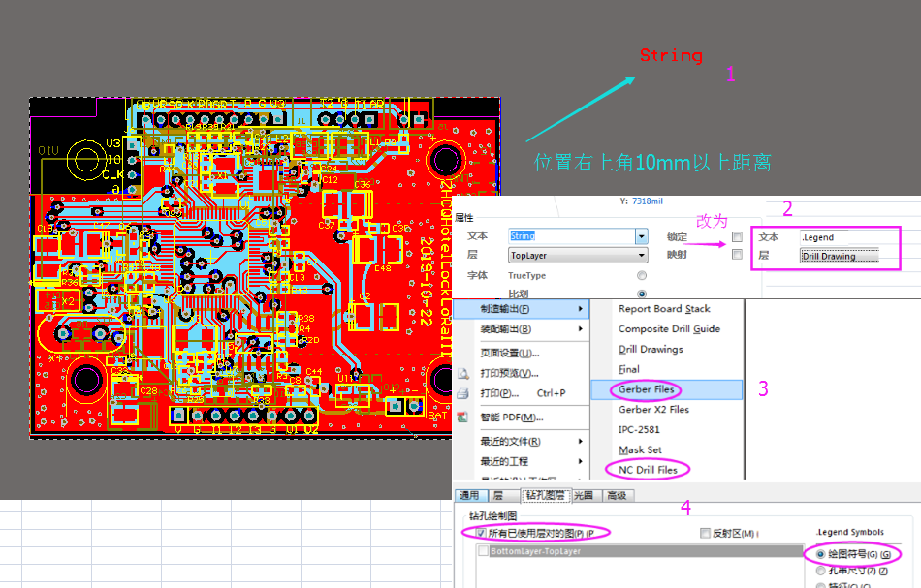Tick the BottomLayer-TopLayer list checkbox
The height and width of the screenshot is (588, 921).
click(483, 551)
